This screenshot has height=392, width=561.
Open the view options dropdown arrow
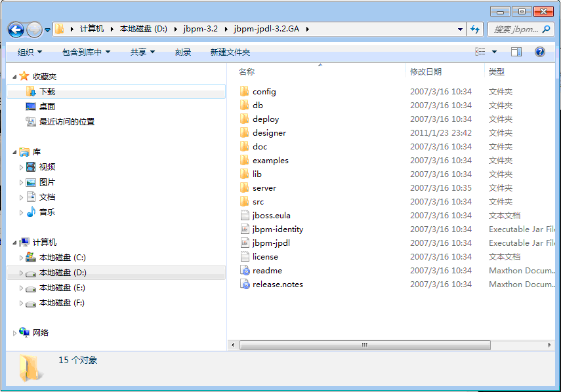pyautogui.click(x=495, y=52)
